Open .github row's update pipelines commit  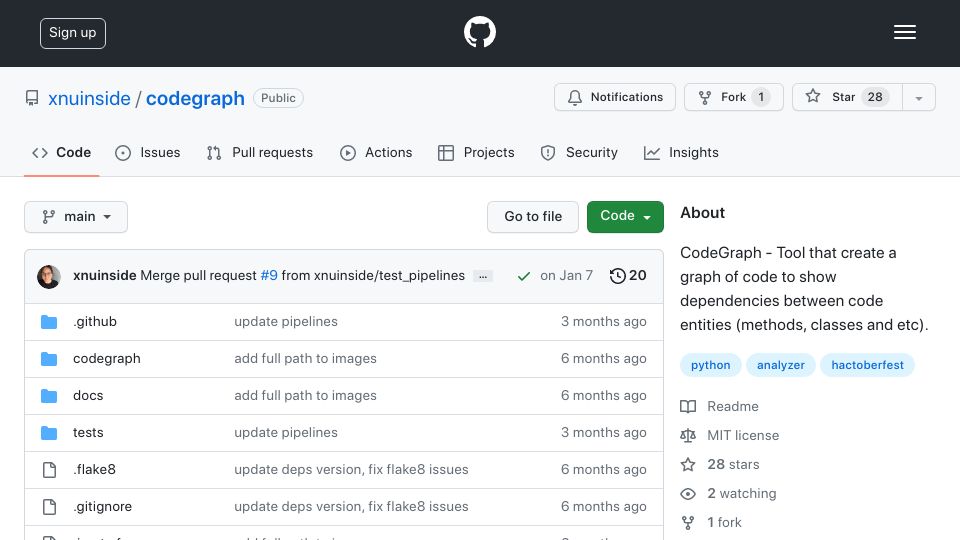286,321
